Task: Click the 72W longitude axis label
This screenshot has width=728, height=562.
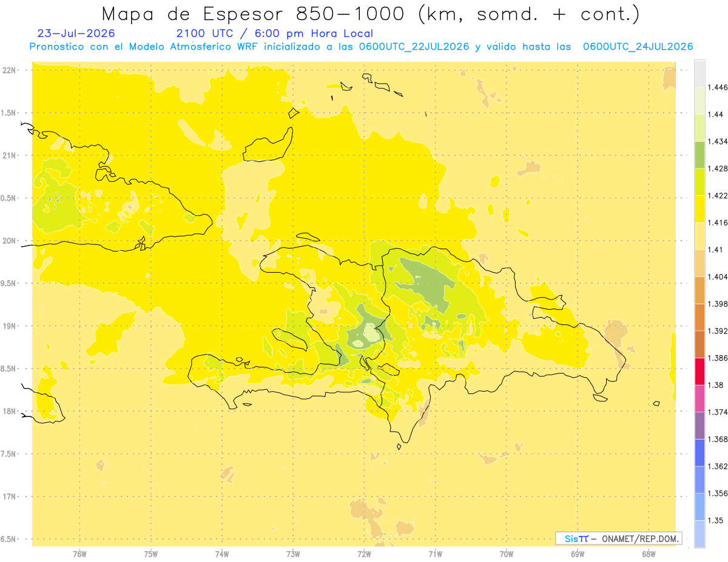Action: (x=365, y=555)
